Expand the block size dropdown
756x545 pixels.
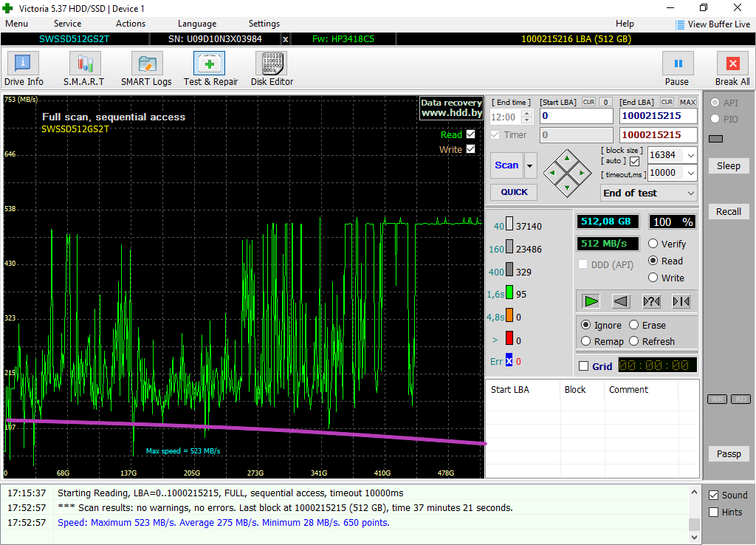coord(690,155)
